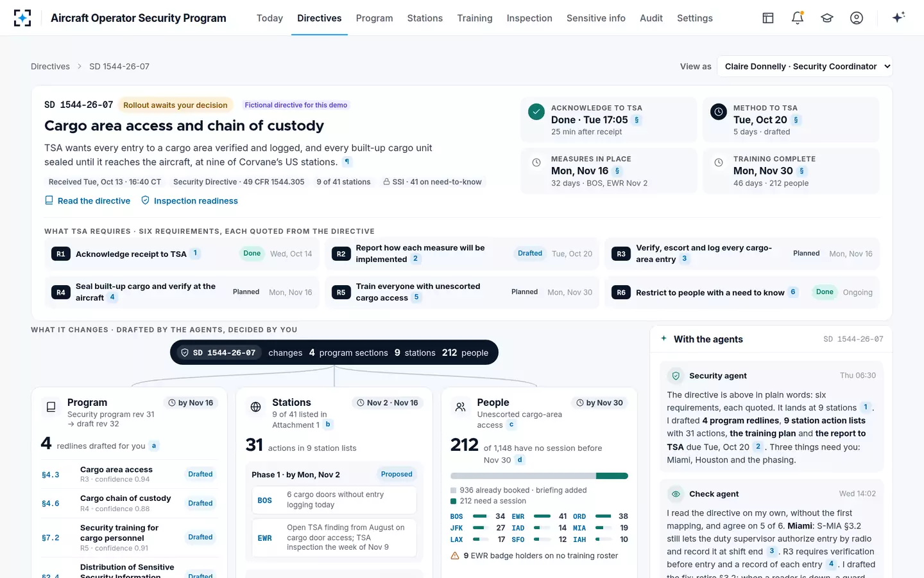Go back to Directives breadcrumb
The height and width of the screenshot is (578, 924).
click(x=50, y=66)
